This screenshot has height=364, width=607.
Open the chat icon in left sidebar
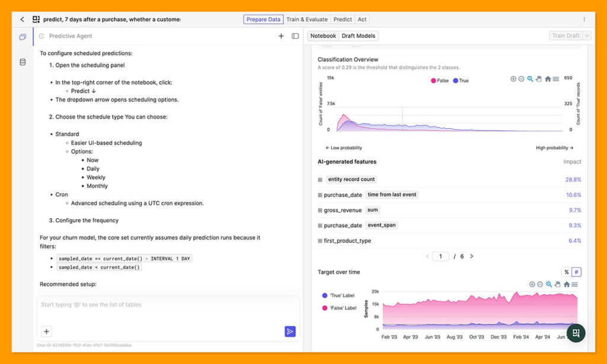23,37
